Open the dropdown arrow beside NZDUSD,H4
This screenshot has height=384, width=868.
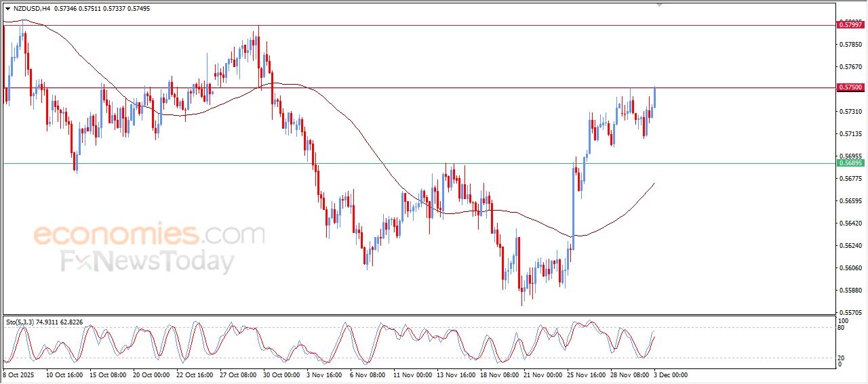tap(7, 9)
